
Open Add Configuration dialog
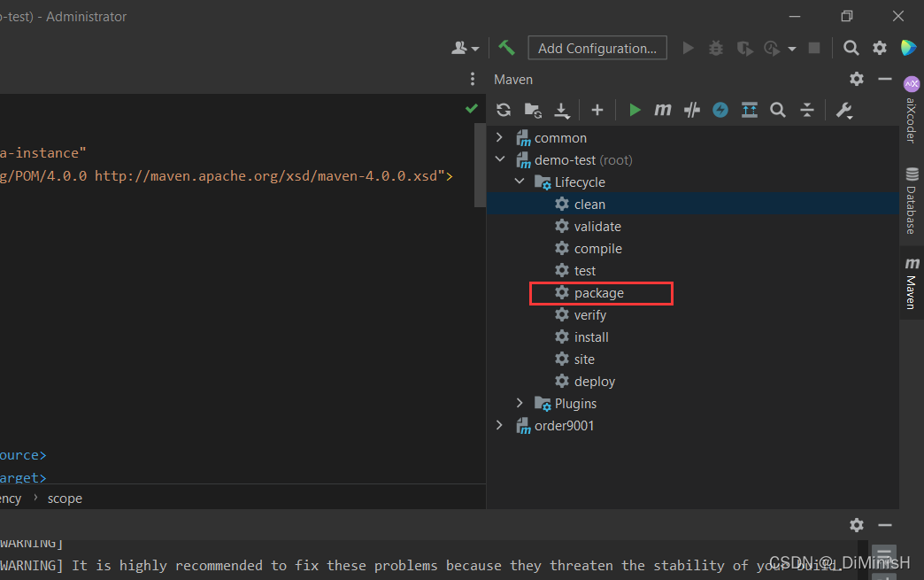click(x=597, y=48)
